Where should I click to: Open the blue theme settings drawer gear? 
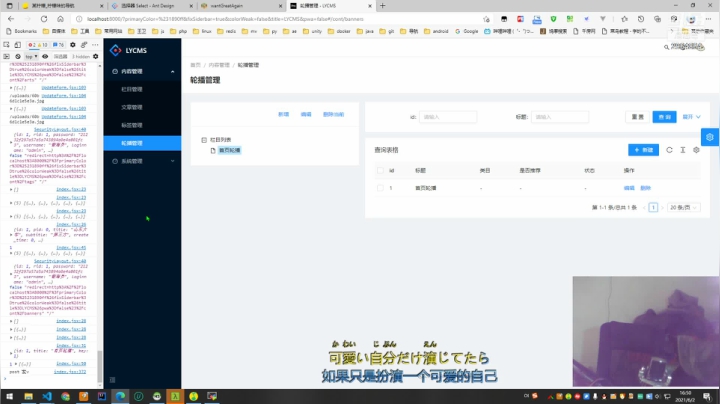(710, 137)
